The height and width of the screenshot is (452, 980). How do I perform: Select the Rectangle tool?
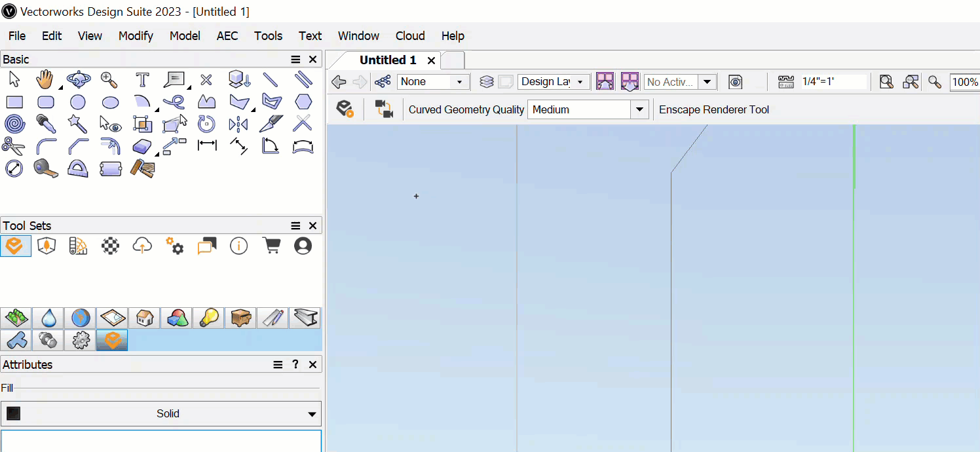(14, 102)
